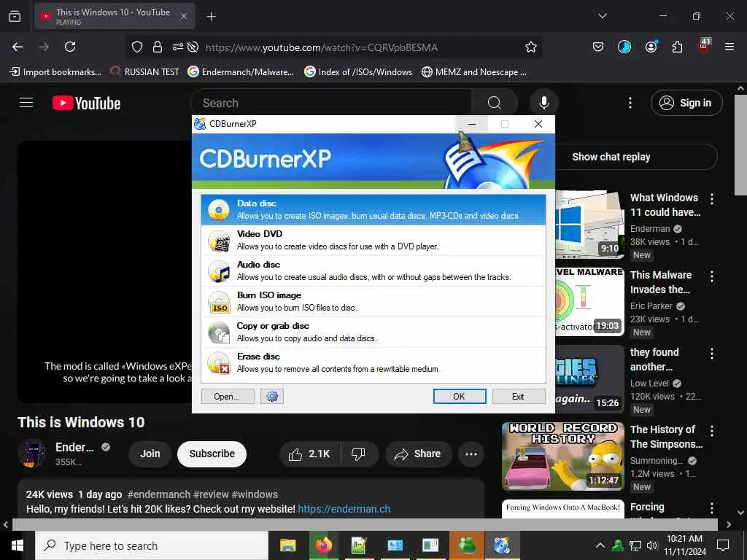Viewport: 747px width, 560px height.
Task: Open YouTube guide hamburger menu
Action: pyautogui.click(x=26, y=103)
